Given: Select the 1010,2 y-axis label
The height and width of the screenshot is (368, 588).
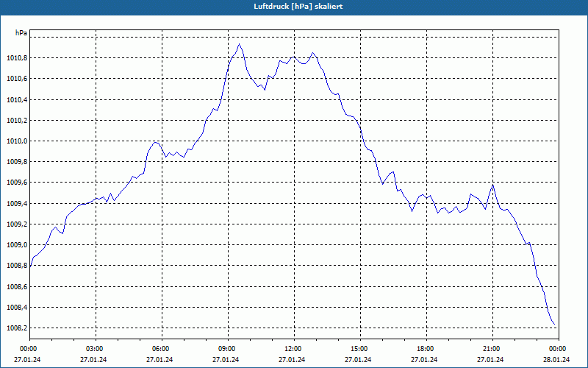Looking at the screenshot, I should (x=16, y=120).
